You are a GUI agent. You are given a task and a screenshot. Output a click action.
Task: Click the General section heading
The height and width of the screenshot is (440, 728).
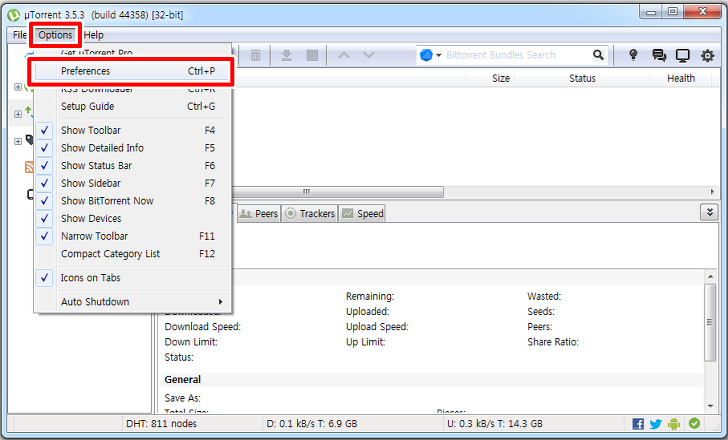(x=182, y=380)
